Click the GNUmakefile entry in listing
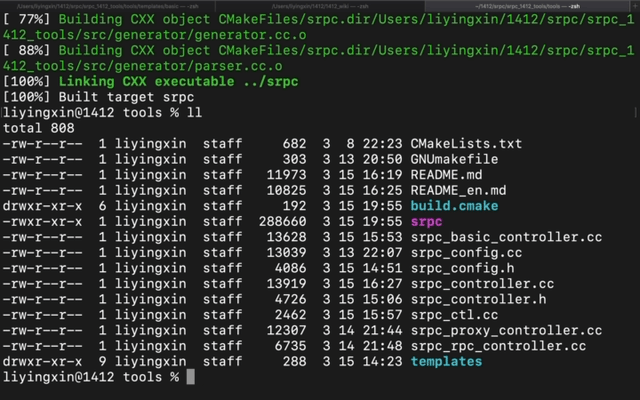This screenshot has width=640, height=400. pos(454,159)
